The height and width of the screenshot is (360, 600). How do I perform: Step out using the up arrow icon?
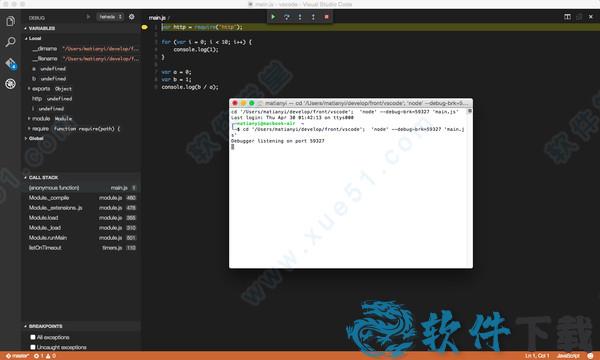tap(313, 17)
